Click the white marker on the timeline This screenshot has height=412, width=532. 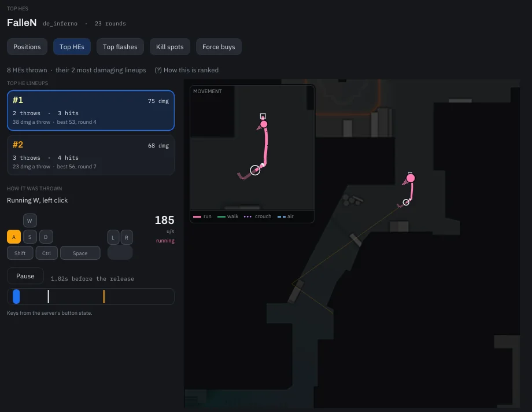coord(49,296)
